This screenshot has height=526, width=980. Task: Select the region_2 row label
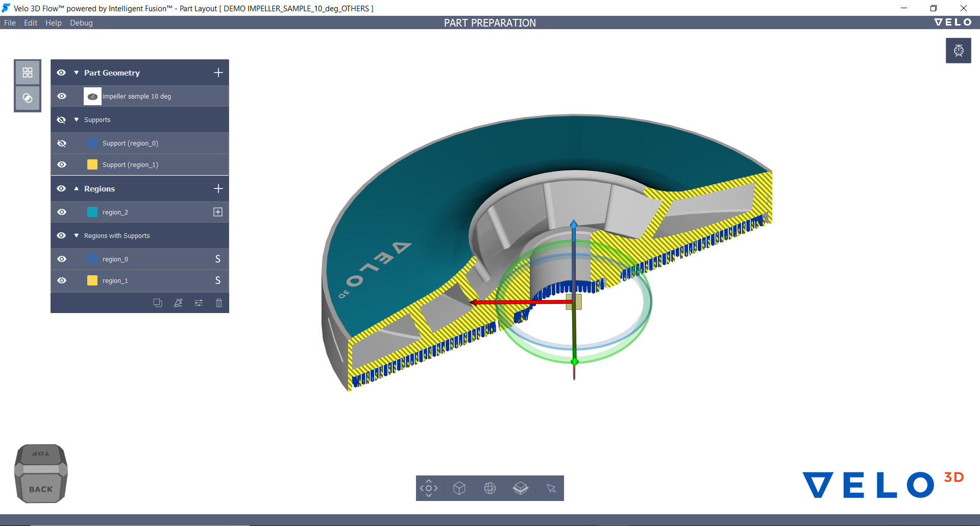[x=115, y=212]
